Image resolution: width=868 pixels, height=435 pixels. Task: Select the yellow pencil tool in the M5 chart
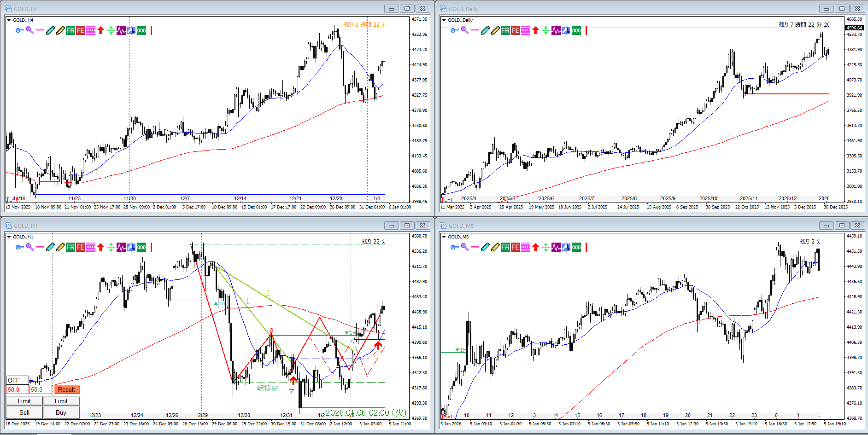tap(495, 247)
